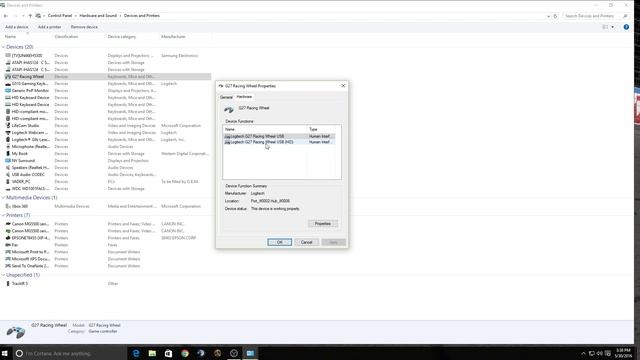Collapse the Multimedia Devices (1) group

(x=3, y=198)
